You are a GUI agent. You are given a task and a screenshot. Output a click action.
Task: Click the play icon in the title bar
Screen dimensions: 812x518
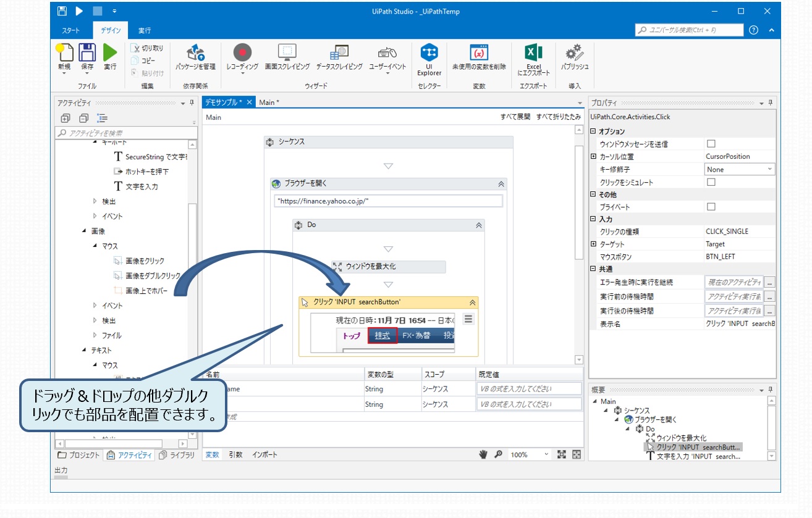point(79,11)
